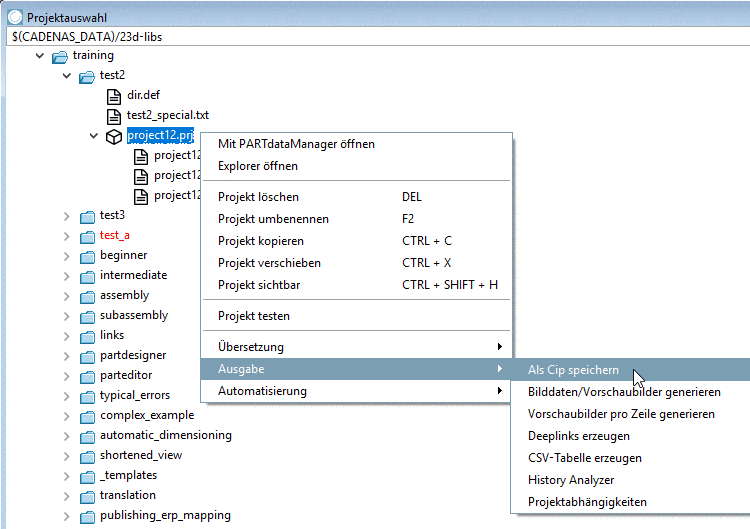Choose Deeplinks erzeugen

pyautogui.click(x=631, y=436)
